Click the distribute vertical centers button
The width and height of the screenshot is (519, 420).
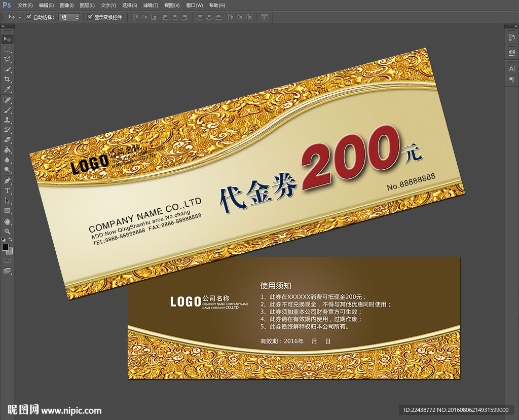209,17
